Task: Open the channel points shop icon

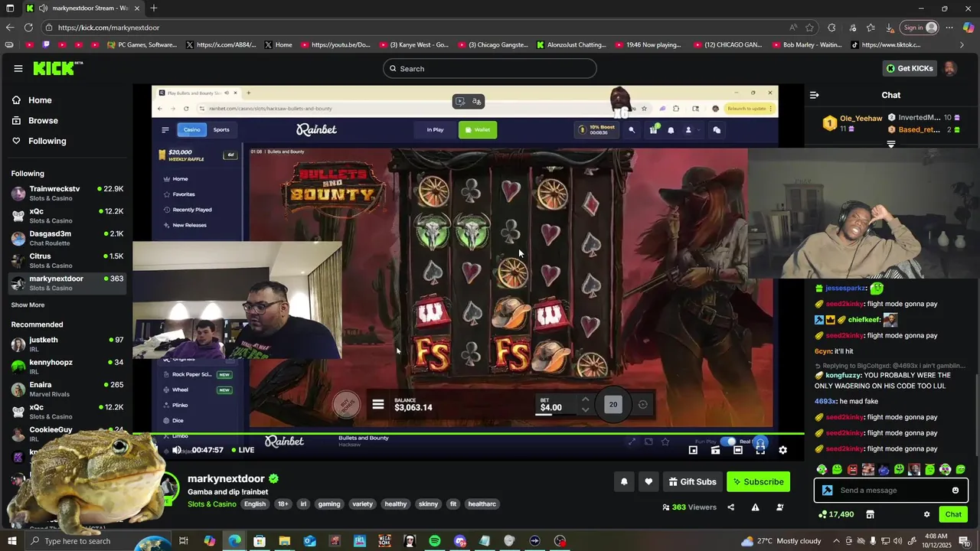Action: tap(870, 514)
